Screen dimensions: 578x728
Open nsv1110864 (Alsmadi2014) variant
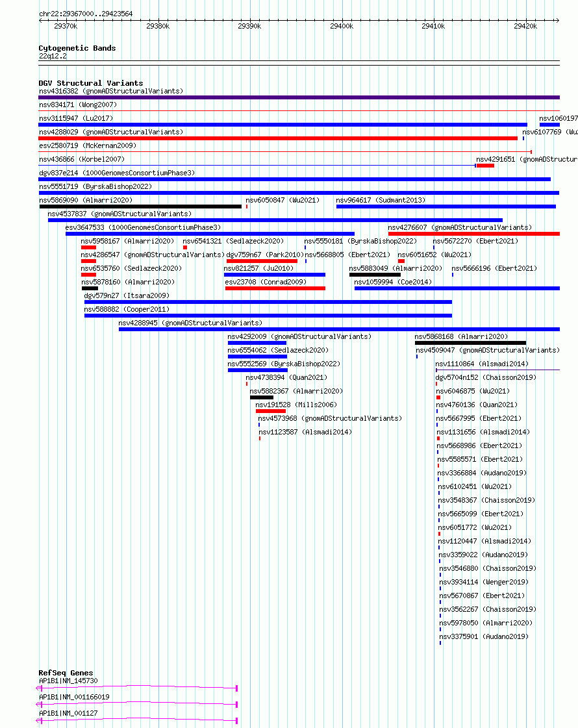(483, 364)
